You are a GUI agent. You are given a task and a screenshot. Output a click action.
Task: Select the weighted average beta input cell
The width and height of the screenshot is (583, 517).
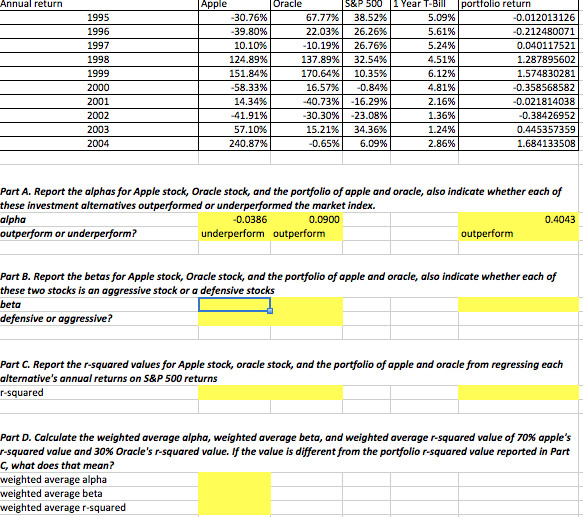tap(234, 494)
